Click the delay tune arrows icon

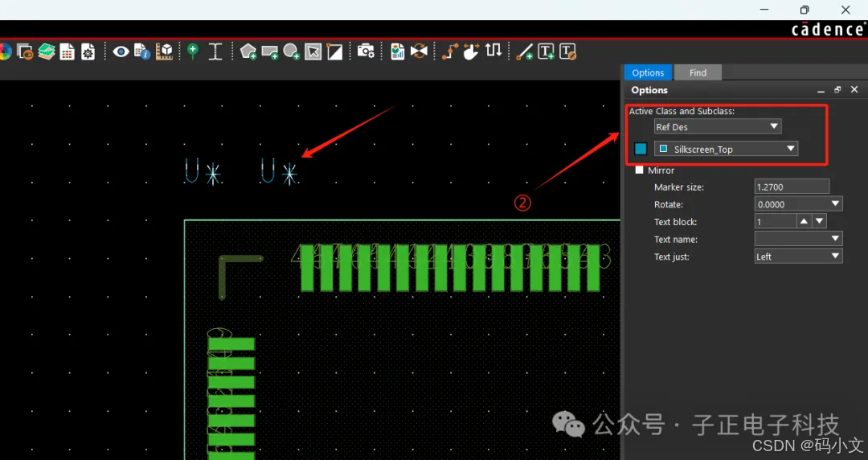[x=493, y=51]
